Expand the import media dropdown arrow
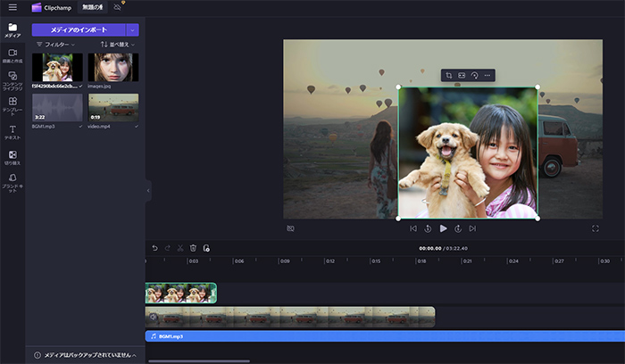625x364 pixels. (x=132, y=29)
